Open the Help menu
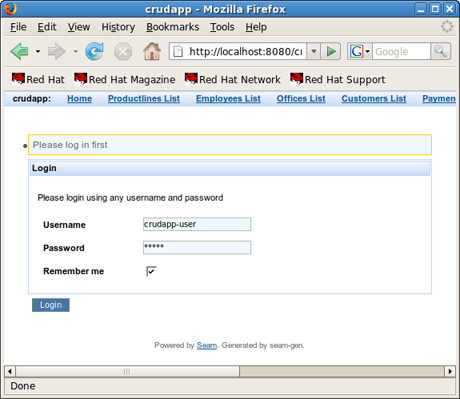460x399 pixels. [256, 27]
